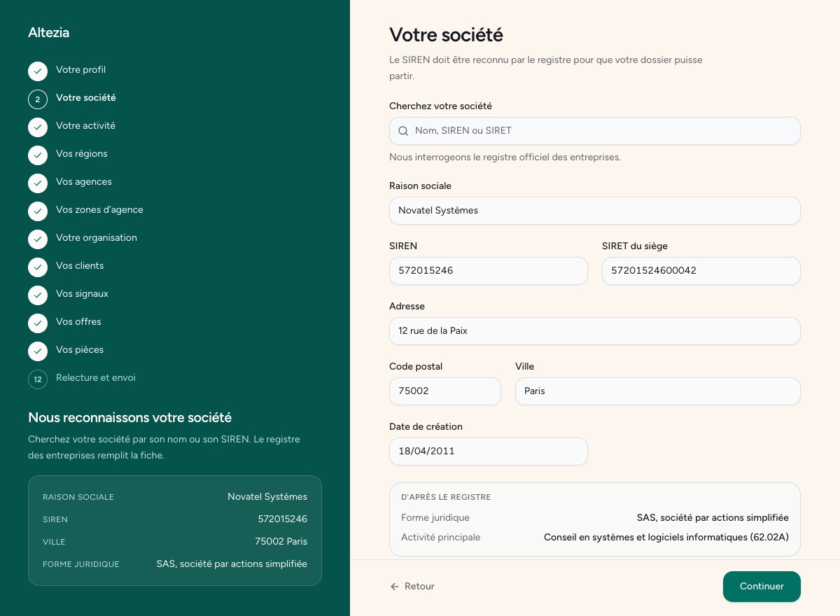This screenshot has height=616, width=840.
Task: Click the magnifier icon in the search field
Action: (x=403, y=131)
